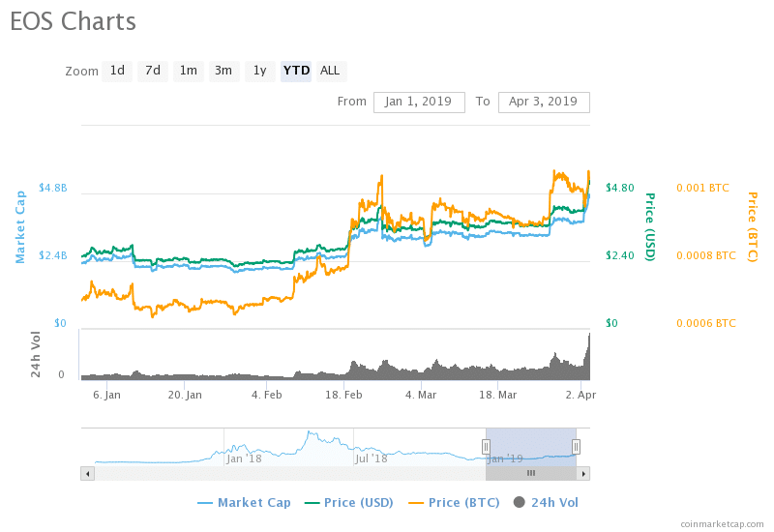Viewport: 774px width, 532px height.
Task: Click the Jul '18 navigator label
Action: pos(372,458)
